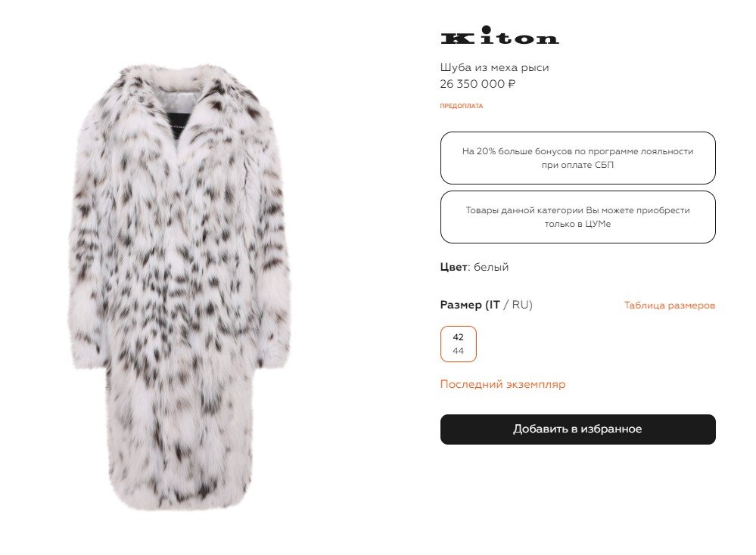Open the ЦУМ-only purchase notice box
Screen dimensions: 756x555
[x=577, y=217]
